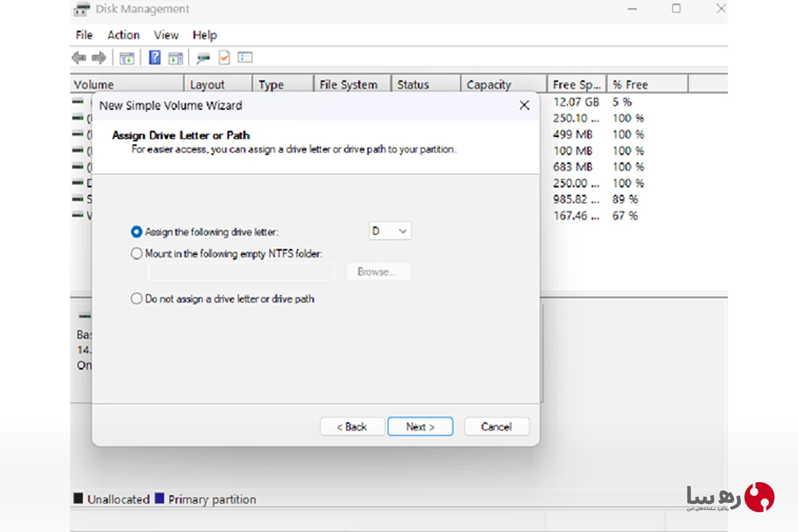The image size is (798, 532).
Task: Toggle the Show/Hide Action Pane icon
Action: pos(176,58)
